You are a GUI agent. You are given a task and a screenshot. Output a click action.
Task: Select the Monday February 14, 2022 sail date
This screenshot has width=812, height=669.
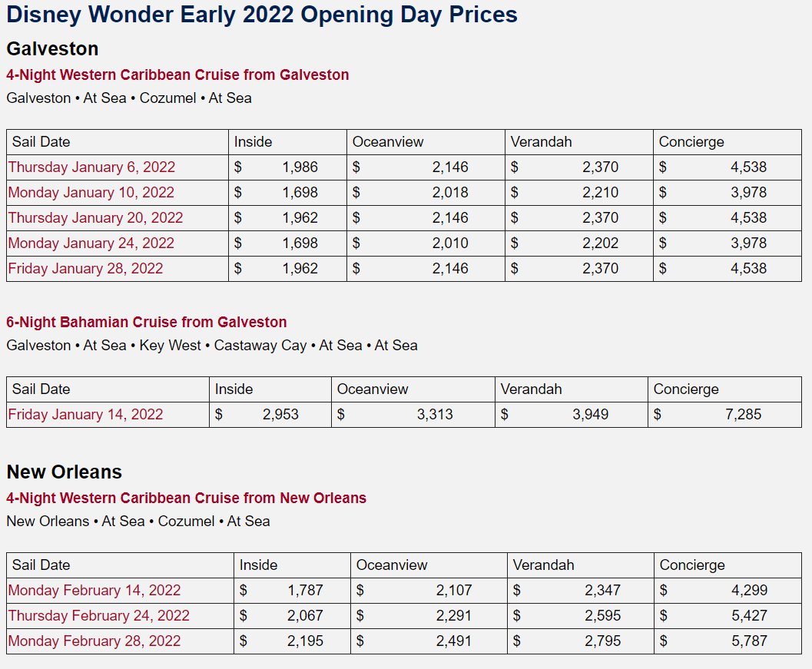[x=94, y=591]
